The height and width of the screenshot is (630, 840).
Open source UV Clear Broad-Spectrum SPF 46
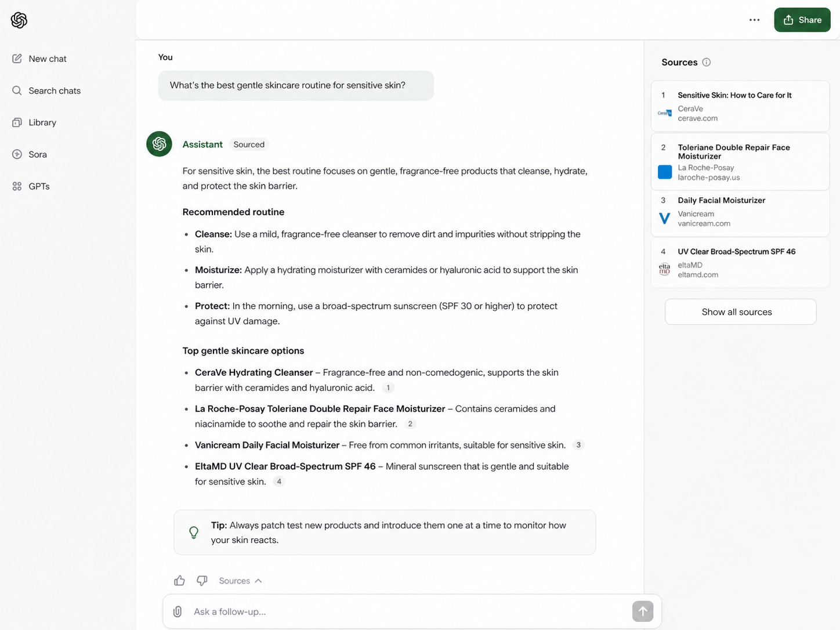pos(740,262)
